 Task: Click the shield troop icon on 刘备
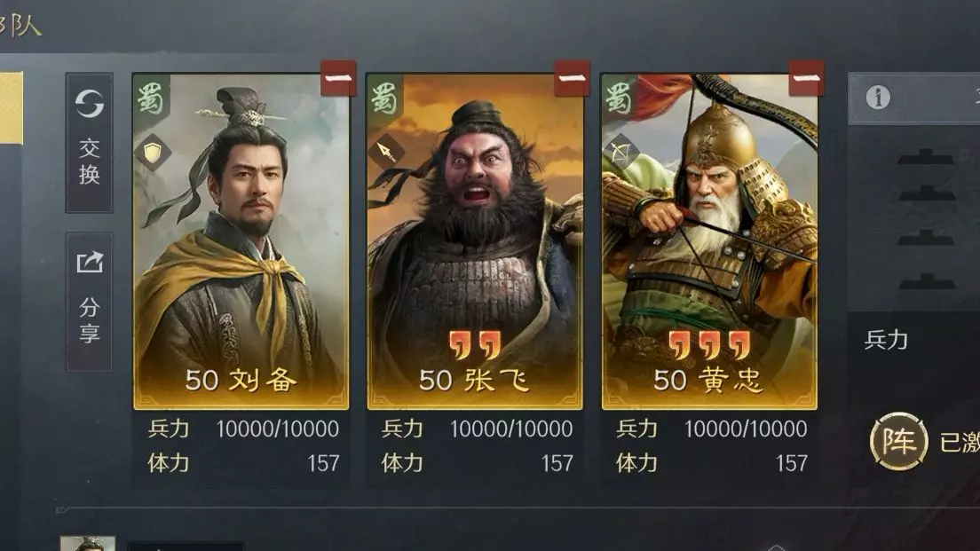[153, 153]
